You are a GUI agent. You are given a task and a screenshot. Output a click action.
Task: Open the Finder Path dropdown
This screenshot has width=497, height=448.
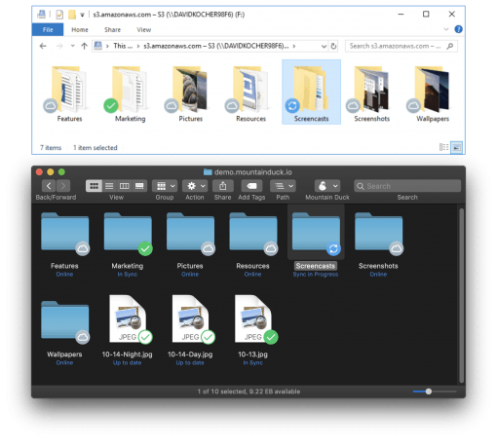click(283, 186)
